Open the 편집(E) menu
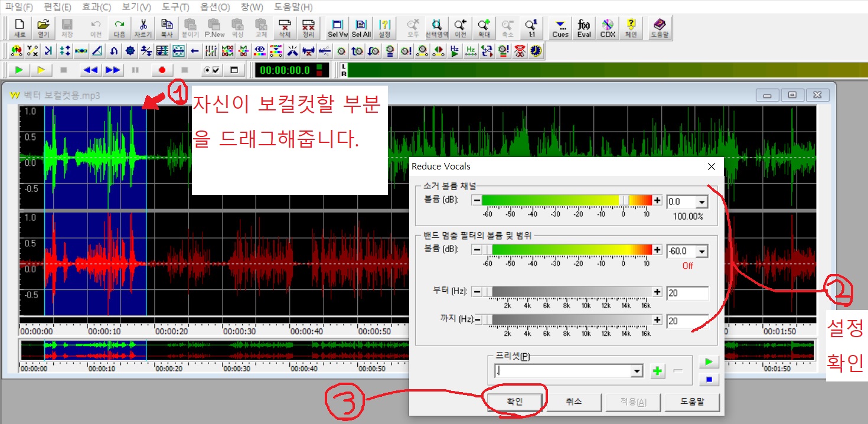 (58, 7)
